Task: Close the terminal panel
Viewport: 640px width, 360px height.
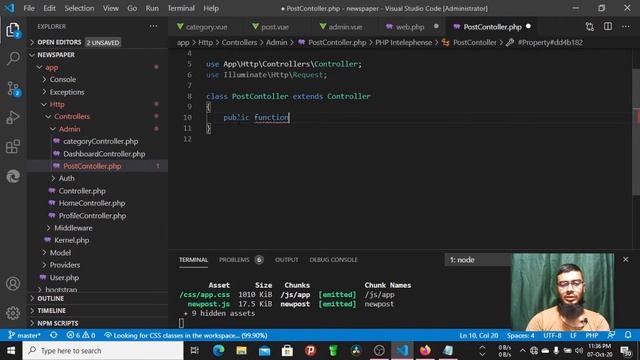Action: [x=626, y=260]
